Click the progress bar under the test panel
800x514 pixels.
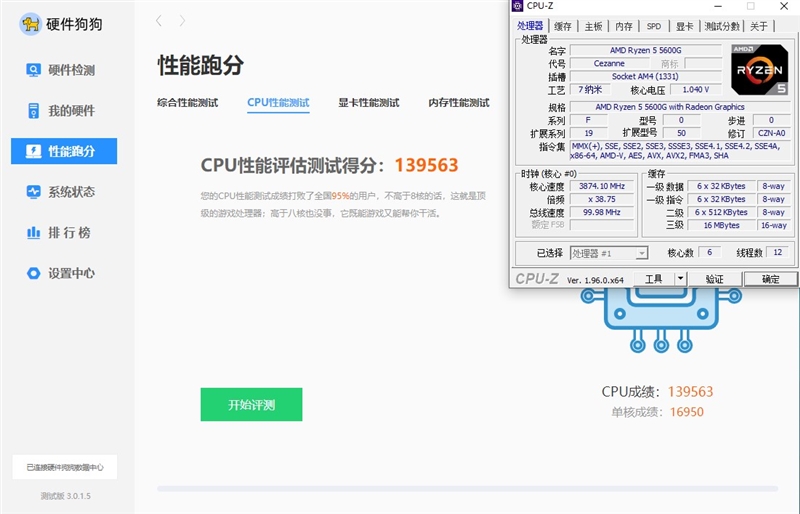click(467, 488)
